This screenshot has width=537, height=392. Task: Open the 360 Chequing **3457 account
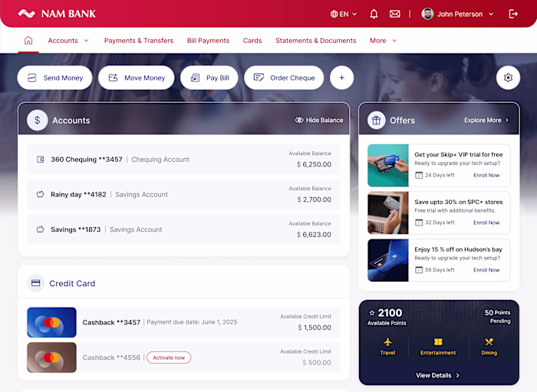(x=183, y=160)
